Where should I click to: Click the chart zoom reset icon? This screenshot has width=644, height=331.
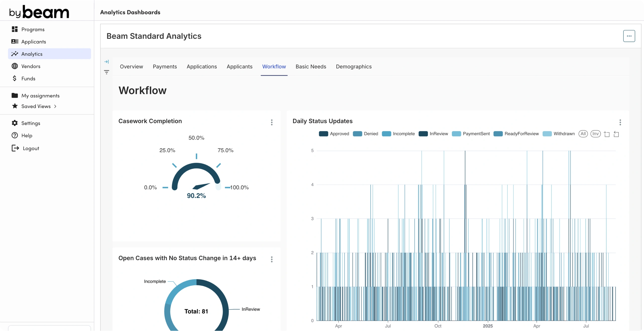pos(616,134)
